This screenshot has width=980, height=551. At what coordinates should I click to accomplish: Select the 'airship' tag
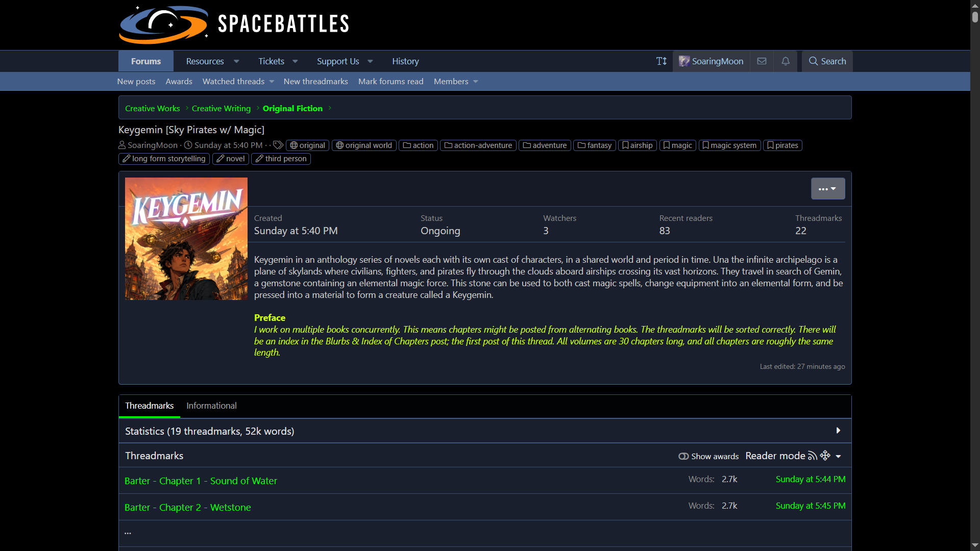(638, 145)
